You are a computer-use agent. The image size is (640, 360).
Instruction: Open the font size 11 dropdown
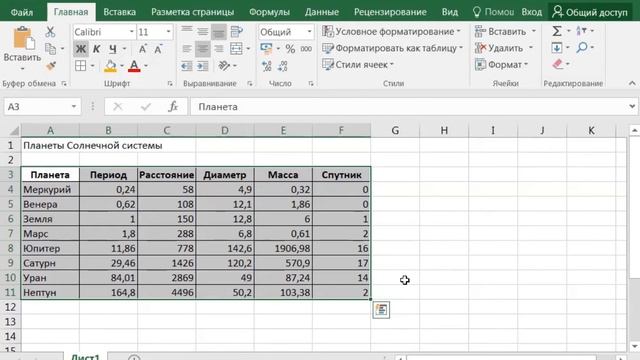coord(168,32)
